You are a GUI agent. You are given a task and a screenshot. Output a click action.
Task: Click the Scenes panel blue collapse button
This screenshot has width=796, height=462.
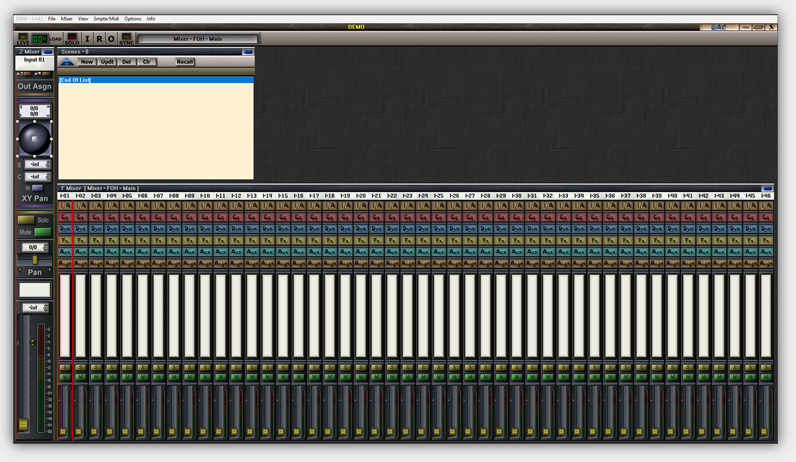click(248, 52)
